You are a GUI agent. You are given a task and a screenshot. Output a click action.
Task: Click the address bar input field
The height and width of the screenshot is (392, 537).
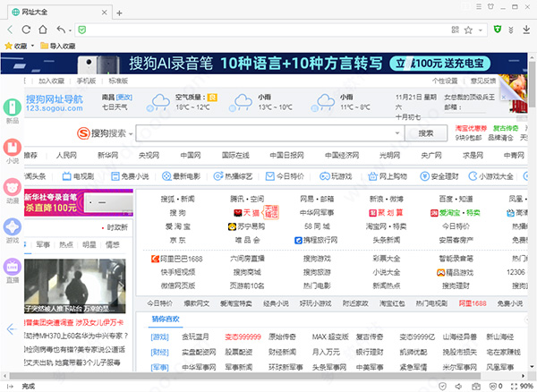point(267,30)
